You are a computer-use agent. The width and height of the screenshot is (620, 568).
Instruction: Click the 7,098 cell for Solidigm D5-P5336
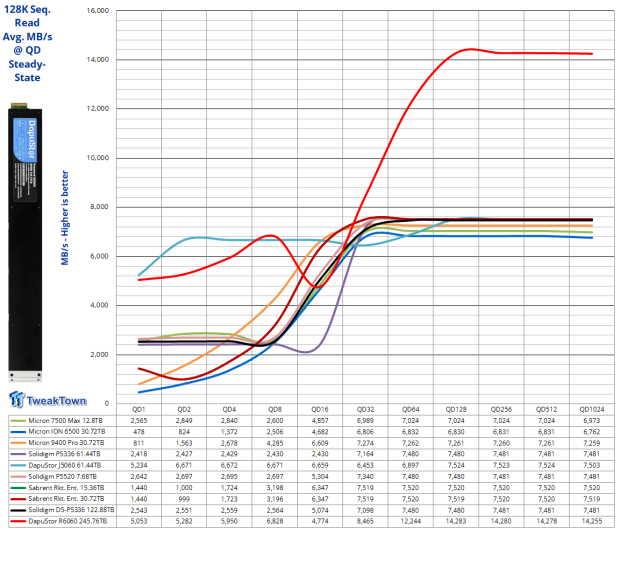point(365,510)
